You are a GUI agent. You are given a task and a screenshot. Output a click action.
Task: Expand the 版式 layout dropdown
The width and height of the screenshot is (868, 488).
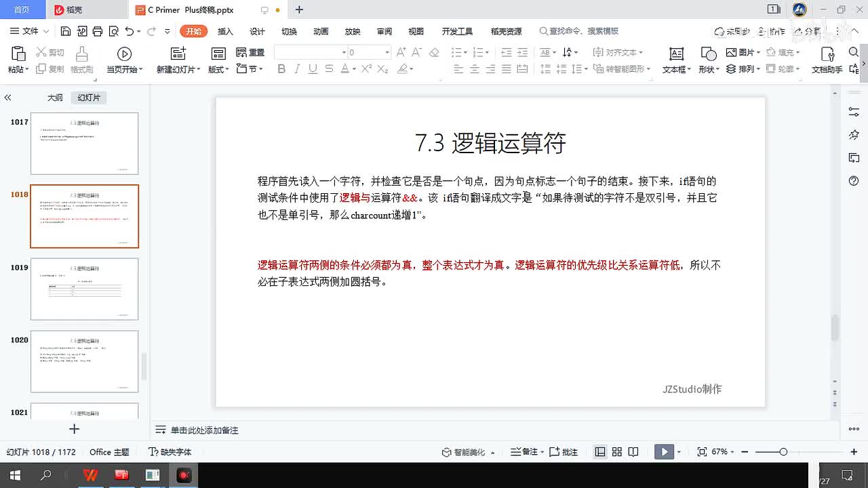click(x=219, y=69)
